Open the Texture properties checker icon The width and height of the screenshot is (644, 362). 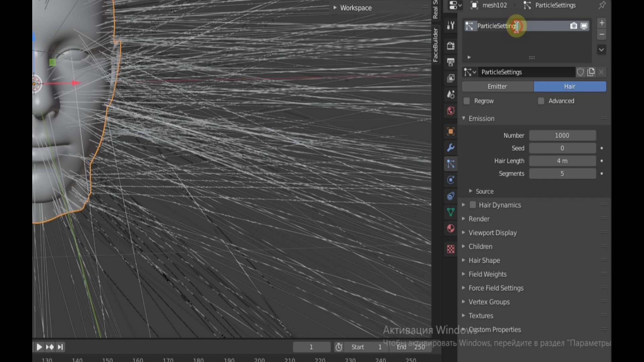coord(450,249)
